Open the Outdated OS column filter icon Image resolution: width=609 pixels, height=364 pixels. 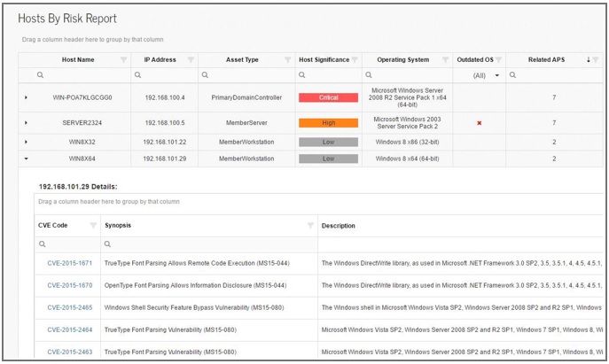point(499,59)
